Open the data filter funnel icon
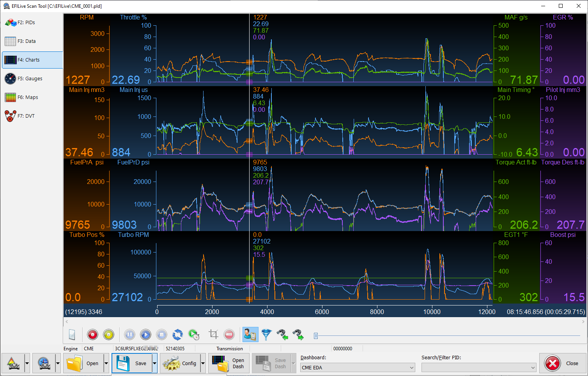 [x=266, y=335]
